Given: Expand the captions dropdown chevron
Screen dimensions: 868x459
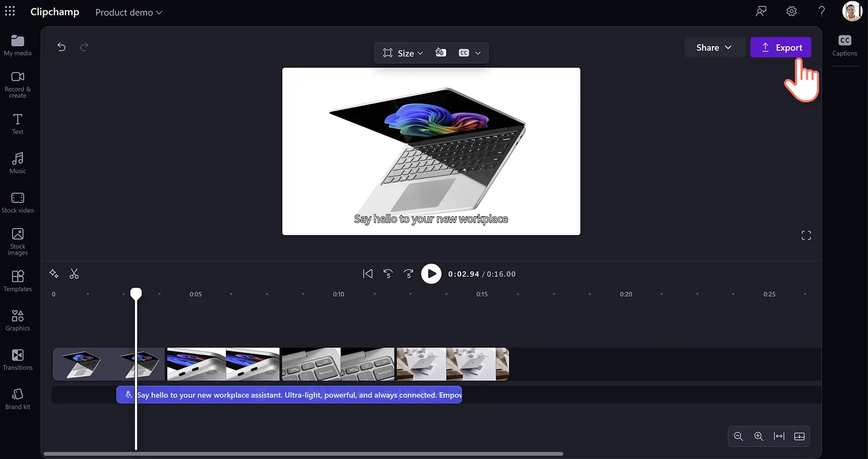Looking at the screenshot, I should 477,53.
